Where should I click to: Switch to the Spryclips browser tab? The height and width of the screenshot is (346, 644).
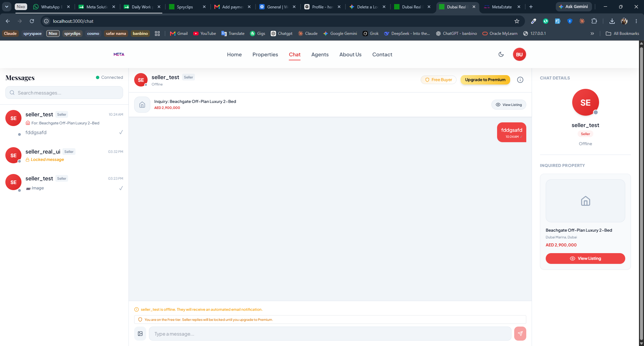click(x=187, y=7)
